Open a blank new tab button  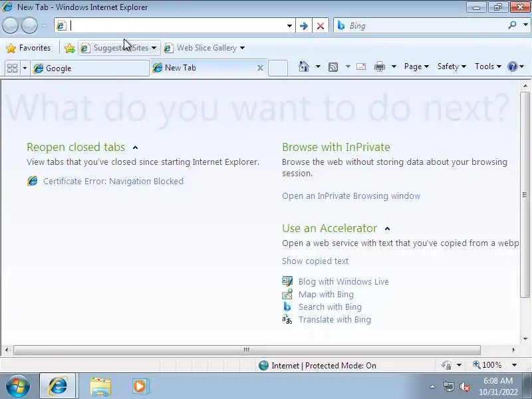point(278,68)
